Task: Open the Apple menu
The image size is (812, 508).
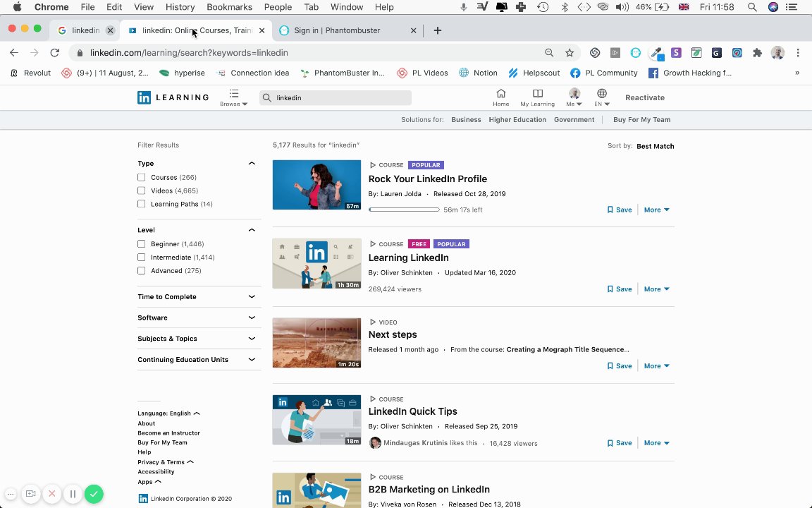Action: coord(17,7)
